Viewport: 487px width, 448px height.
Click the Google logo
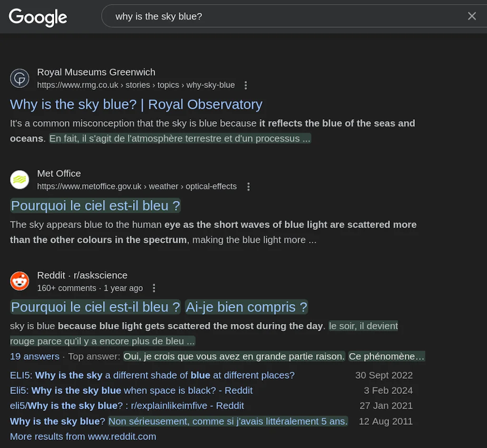[x=38, y=17]
